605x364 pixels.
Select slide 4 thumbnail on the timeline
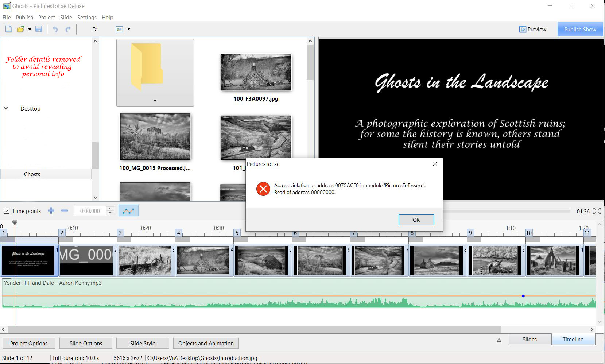[203, 260]
